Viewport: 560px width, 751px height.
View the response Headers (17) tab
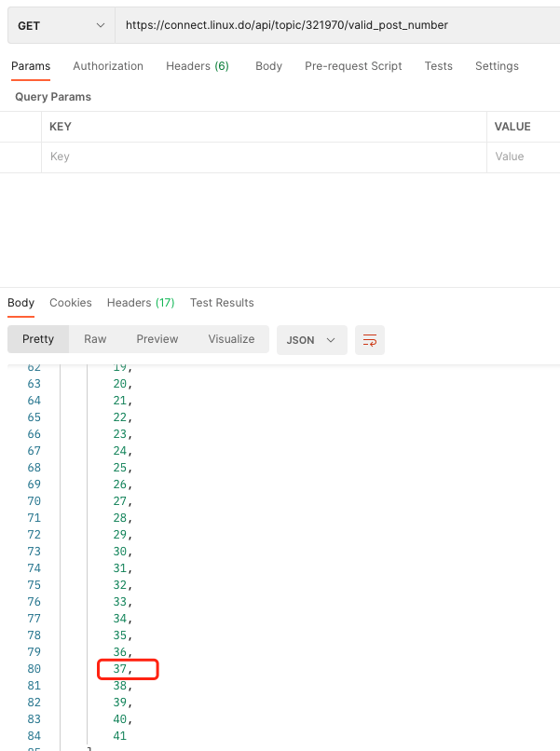pyautogui.click(x=141, y=303)
